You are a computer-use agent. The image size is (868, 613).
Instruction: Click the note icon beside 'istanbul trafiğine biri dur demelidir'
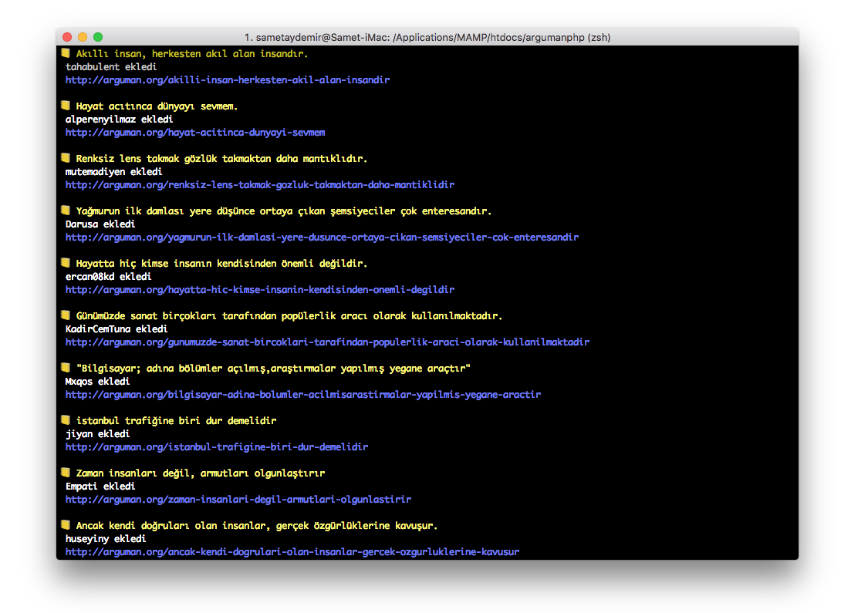pyautogui.click(x=66, y=420)
